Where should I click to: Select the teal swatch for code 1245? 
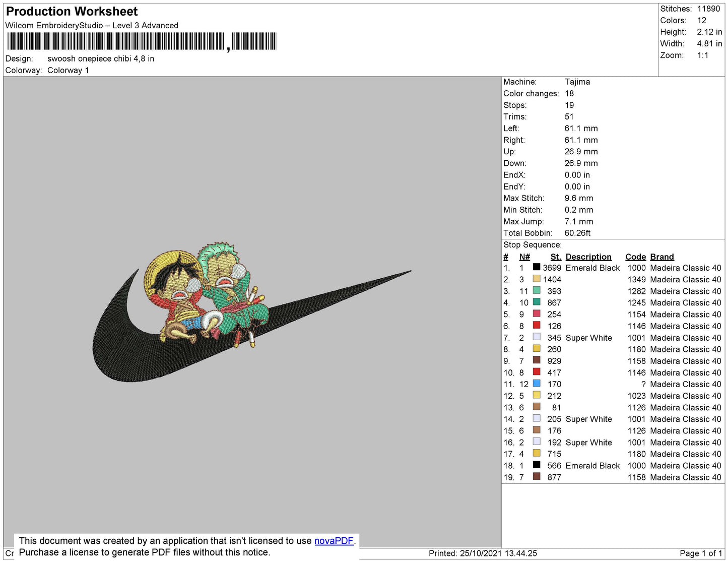537,302
